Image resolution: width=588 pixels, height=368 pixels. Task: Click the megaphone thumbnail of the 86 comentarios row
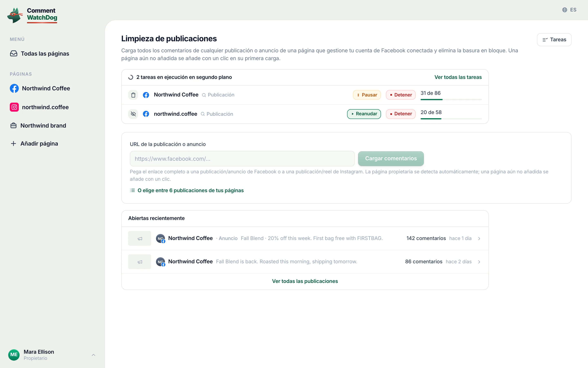tap(140, 262)
